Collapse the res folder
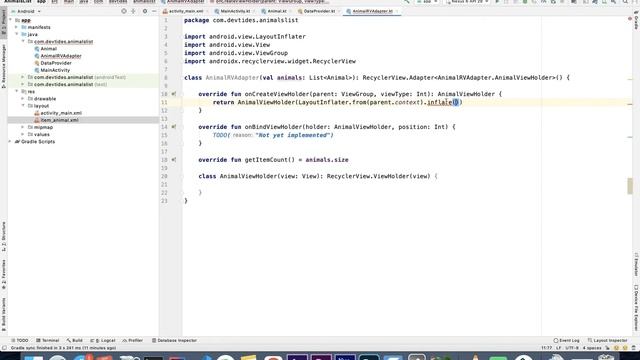640x360 pixels. click(x=17, y=91)
